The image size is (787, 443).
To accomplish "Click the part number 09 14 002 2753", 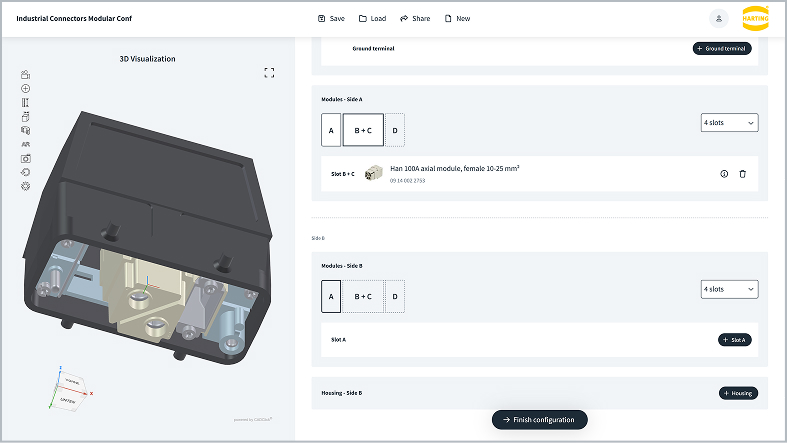I will pyautogui.click(x=408, y=181).
